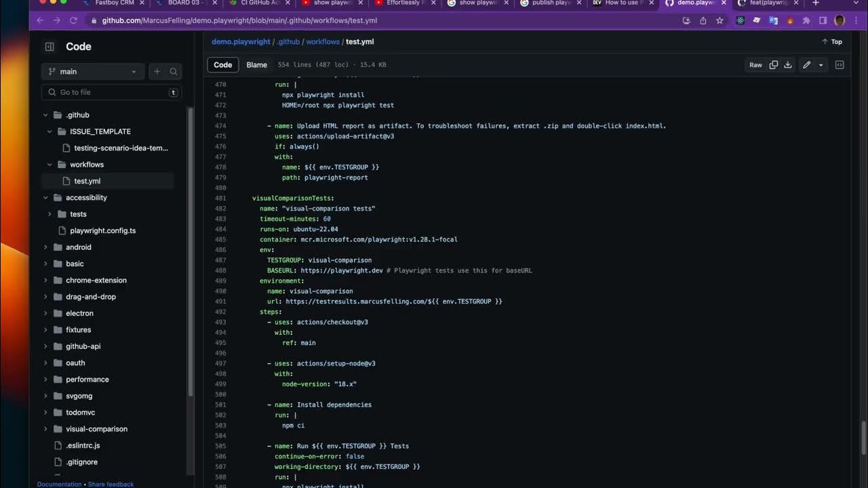Open testing-scenario-idea-template file in tree
Image resolution: width=868 pixels, height=488 pixels.
121,148
